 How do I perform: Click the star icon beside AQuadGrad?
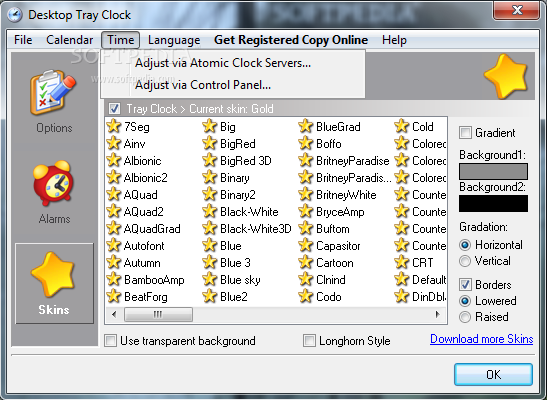(x=113, y=228)
